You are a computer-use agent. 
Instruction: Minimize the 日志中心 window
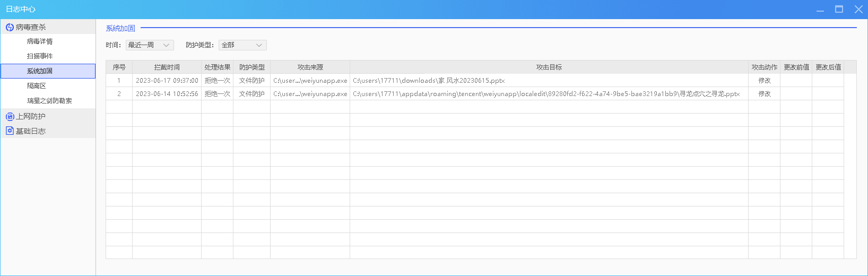coord(820,10)
